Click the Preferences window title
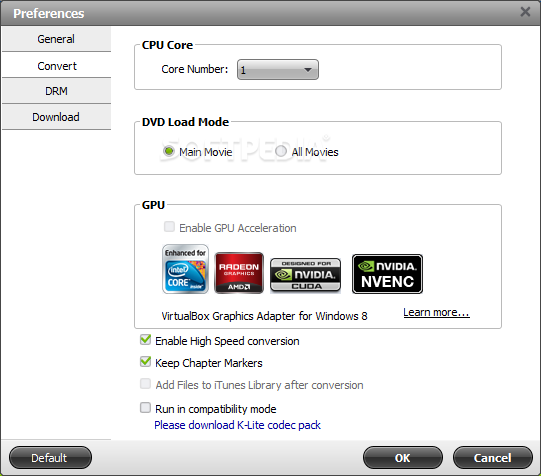Screen dimensions: 541x476 pos(49,13)
